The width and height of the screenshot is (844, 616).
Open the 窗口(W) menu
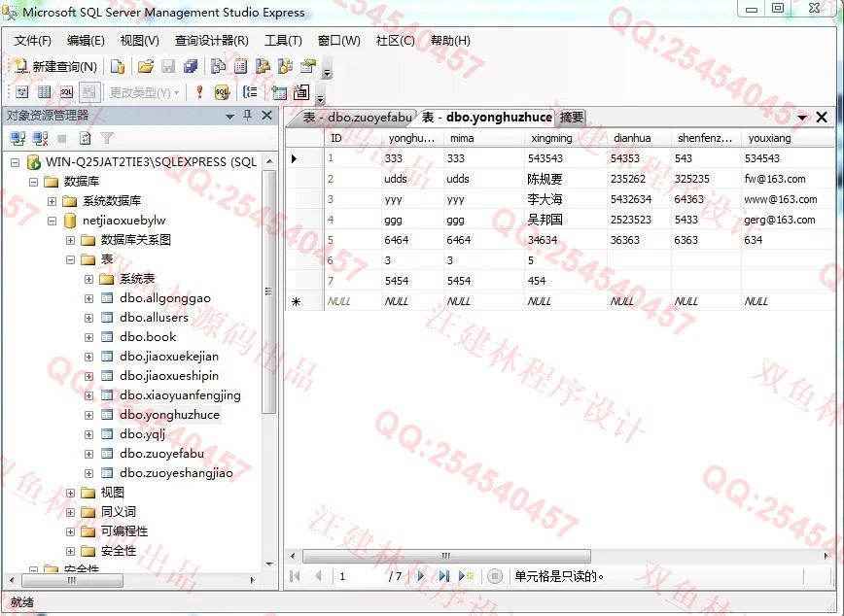click(x=338, y=41)
